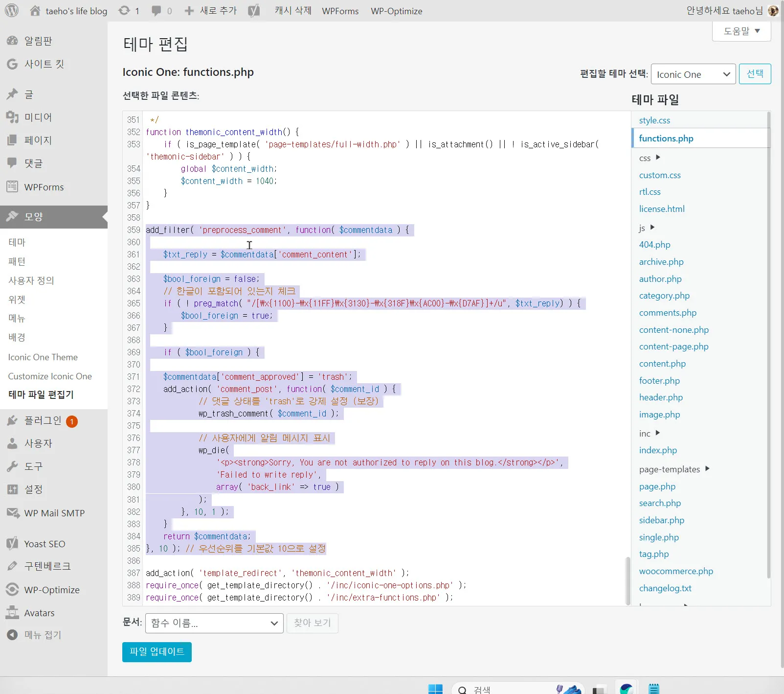Click the 선택 button next to theme selector

(x=755, y=74)
